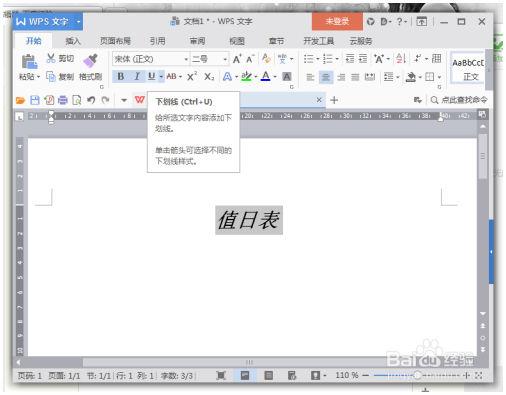The width and height of the screenshot is (506, 395).
Task: Toggle Underline formatting
Action: 151,77
